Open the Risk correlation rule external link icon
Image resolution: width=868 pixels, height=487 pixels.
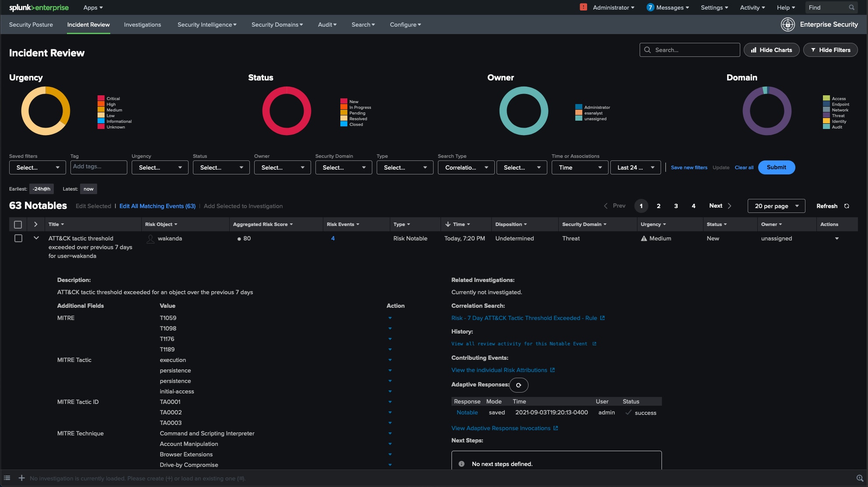[602, 318]
